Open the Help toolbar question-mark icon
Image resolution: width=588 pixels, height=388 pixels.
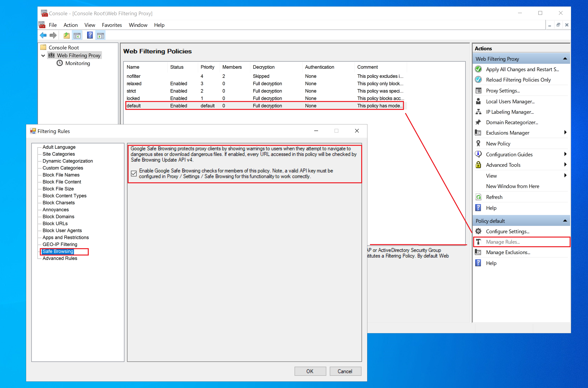(x=90, y=35)
